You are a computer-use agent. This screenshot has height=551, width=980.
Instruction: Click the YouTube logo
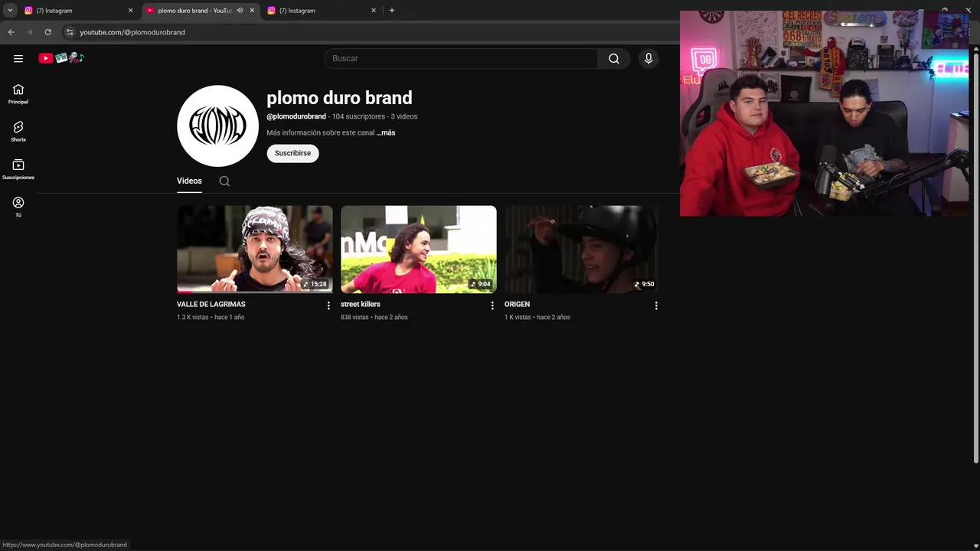(61, 58)
